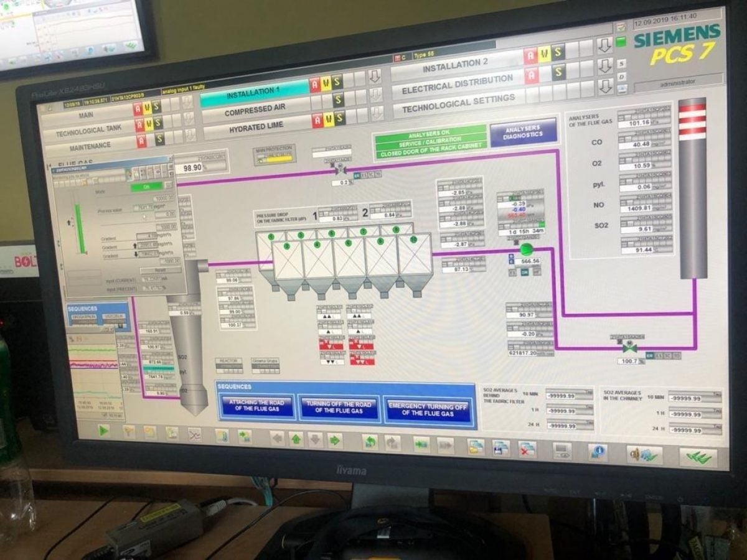Click the green right arrow navigation icon

[335, 440]
